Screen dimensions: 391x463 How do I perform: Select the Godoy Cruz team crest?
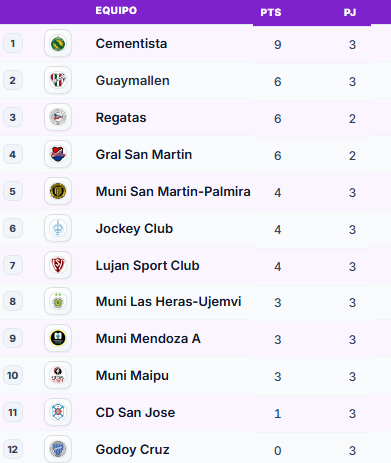click(x=58, y=449)
